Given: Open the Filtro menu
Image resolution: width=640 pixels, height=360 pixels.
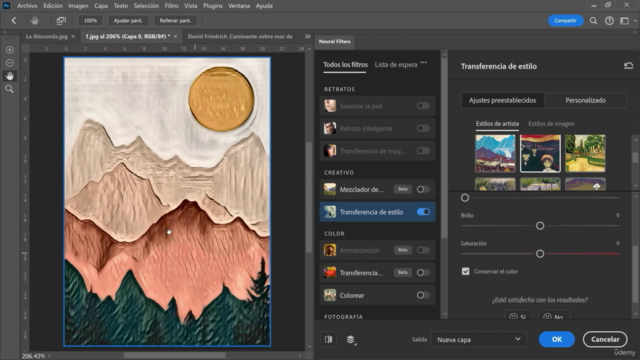Looking at the screenshot, I should [x=171, y=6].
